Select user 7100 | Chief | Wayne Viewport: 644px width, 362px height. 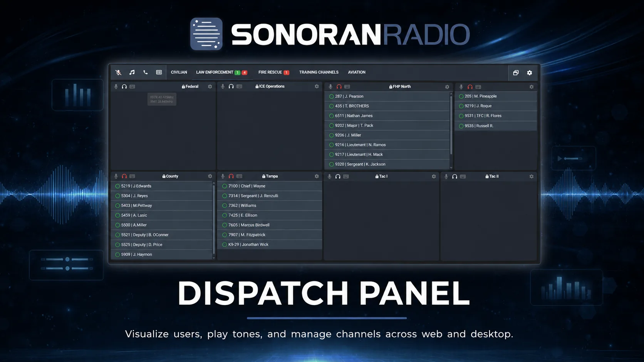click(270, 186)
